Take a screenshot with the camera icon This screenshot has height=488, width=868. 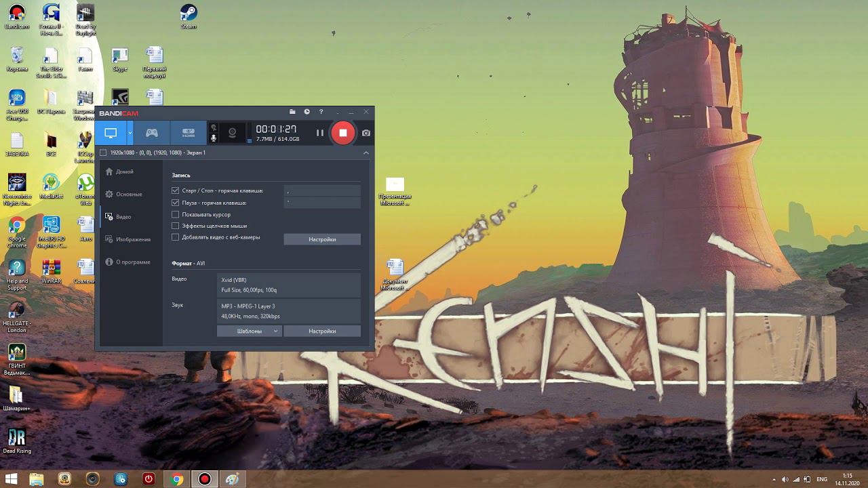(366, 133)
